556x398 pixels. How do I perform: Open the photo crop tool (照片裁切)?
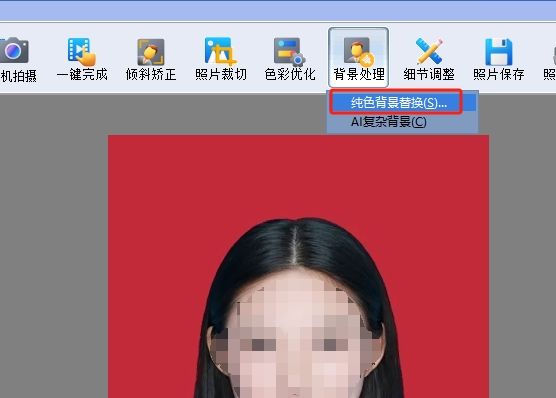click(221, 59)
